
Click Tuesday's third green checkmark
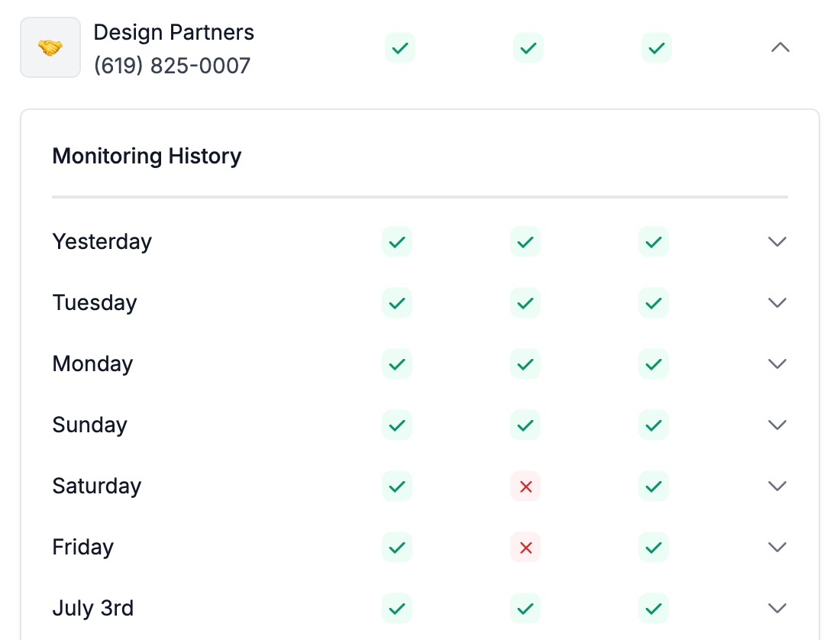[654, 302]
